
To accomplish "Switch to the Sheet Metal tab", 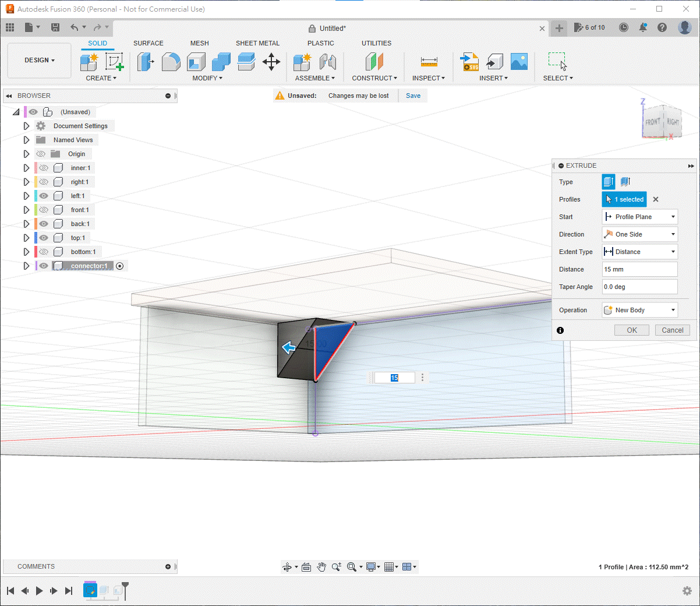I will pos(257,43).
